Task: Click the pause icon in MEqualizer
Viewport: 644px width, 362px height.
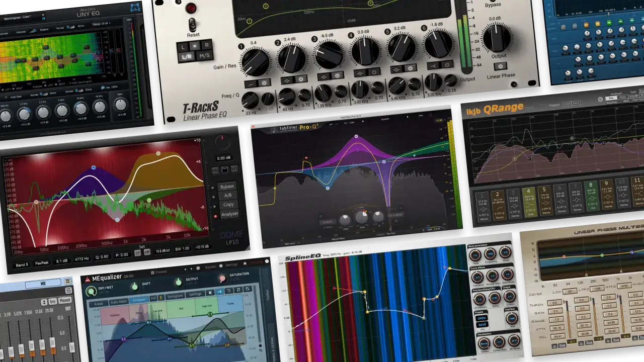Action: tap(210, 293)
